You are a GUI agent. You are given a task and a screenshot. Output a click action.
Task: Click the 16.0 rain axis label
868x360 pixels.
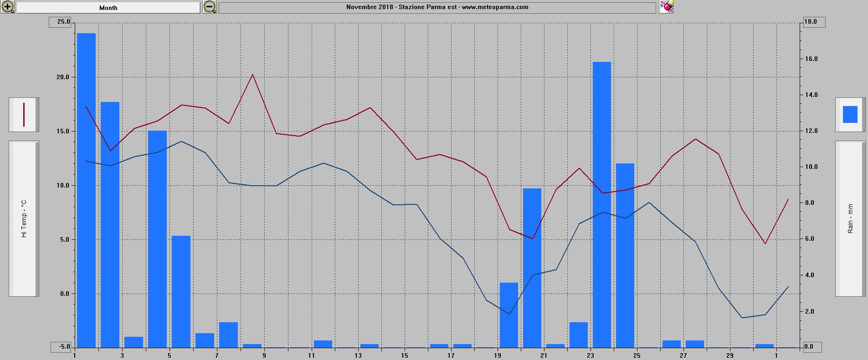[812, 59]
